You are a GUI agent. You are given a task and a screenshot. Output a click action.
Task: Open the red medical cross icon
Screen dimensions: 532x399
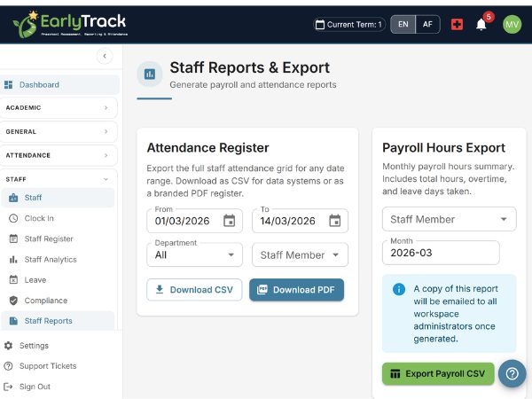click(457, 25)
